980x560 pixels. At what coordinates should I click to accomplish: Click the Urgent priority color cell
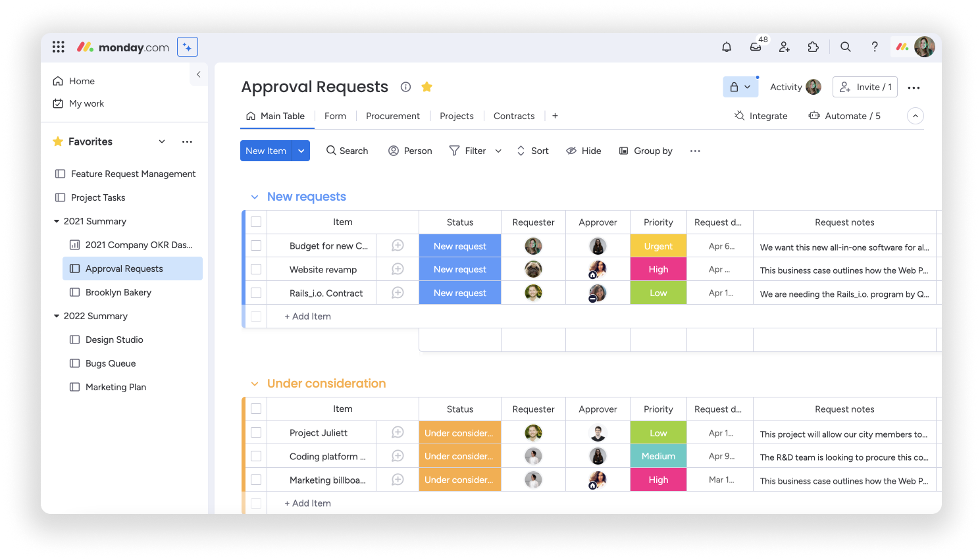coord(658,246)
